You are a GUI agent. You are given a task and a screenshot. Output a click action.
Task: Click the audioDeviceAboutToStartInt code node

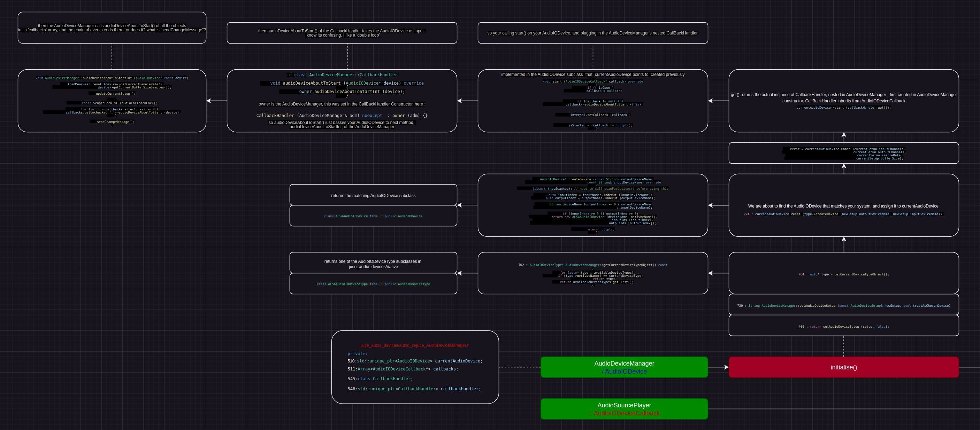(x=112, y=101)
